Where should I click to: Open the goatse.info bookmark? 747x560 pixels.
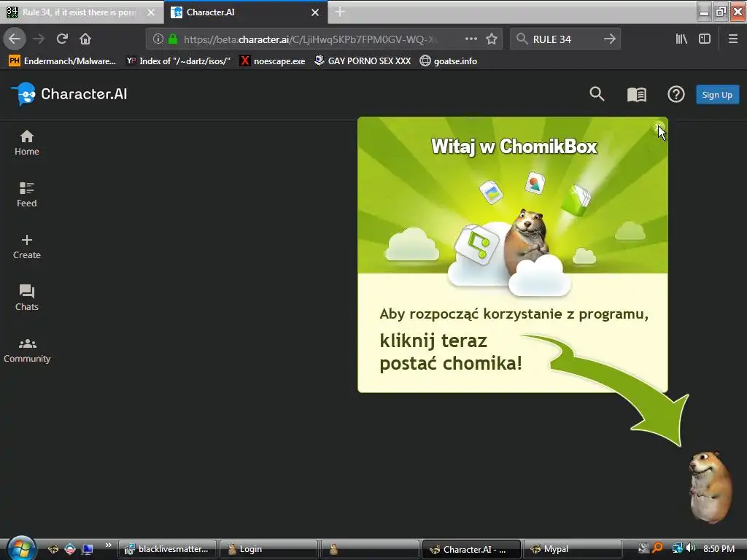[x=449, y=61]
